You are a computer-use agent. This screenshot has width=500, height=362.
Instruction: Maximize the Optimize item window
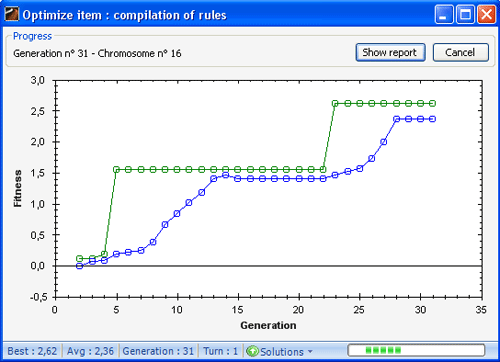[465, 15]
